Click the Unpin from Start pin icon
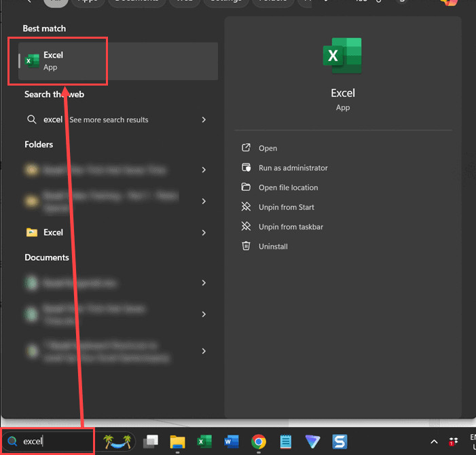Image resolution: width=476 pixels, height=455 pixels. coord(246,206)
